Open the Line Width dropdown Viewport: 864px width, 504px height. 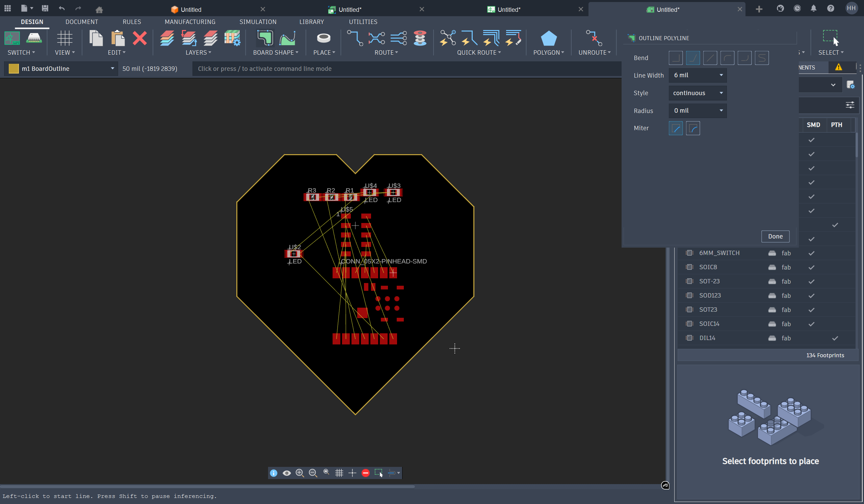tap(697, 75)
